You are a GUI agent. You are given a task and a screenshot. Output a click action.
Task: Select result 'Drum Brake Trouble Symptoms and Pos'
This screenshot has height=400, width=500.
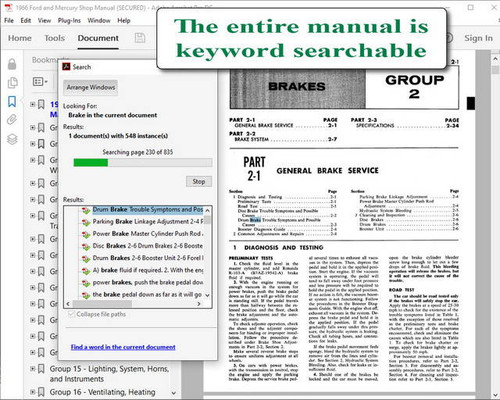[x=148, y=210]
